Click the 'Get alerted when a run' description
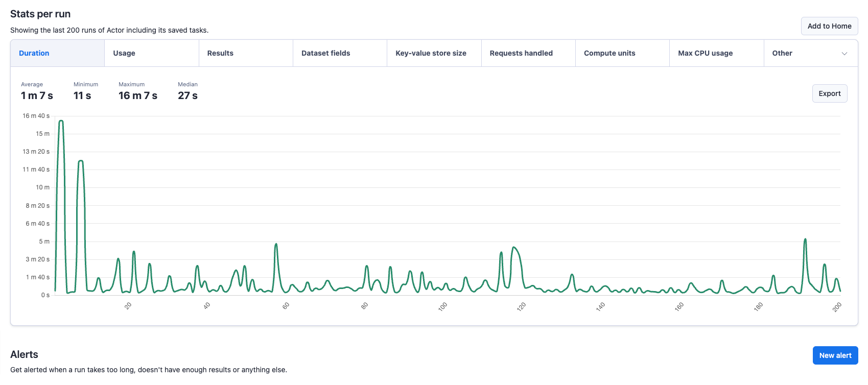This screenshot has width=868, height=385. (x=149, y=370)
